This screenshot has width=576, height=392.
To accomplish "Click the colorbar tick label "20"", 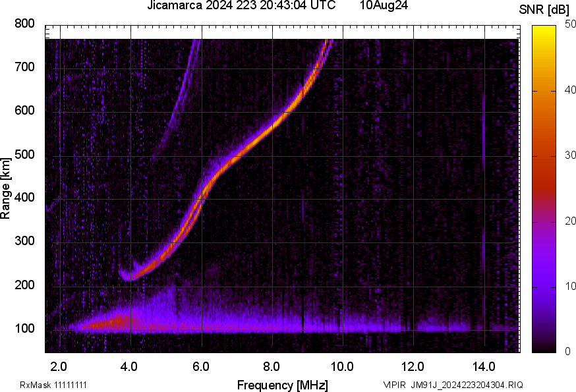I will pos(570,221).
